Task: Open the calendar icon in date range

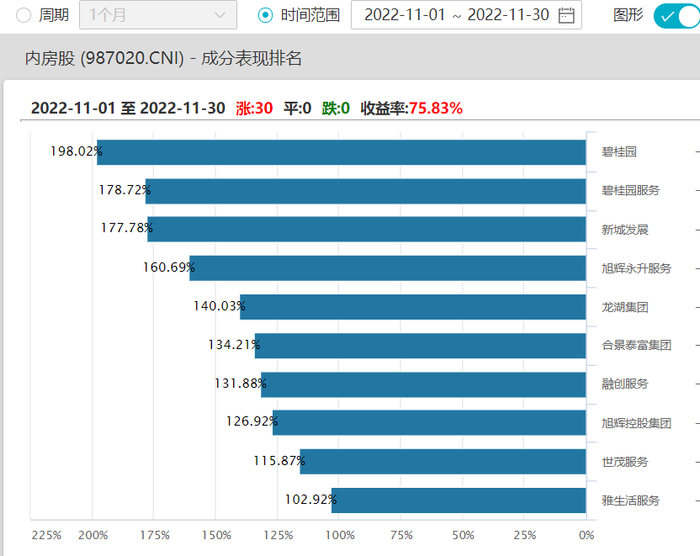Action: pos(566,16)
